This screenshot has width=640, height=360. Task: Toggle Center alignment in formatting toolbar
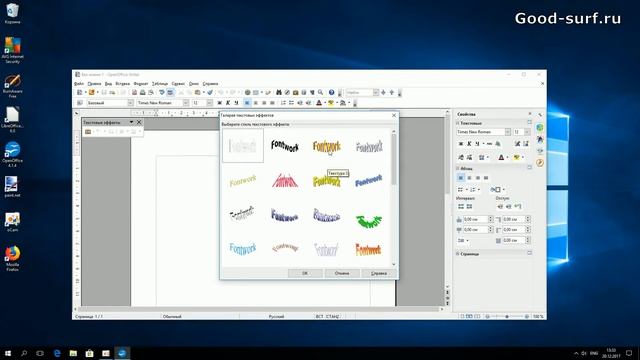[x=256, y=103]
